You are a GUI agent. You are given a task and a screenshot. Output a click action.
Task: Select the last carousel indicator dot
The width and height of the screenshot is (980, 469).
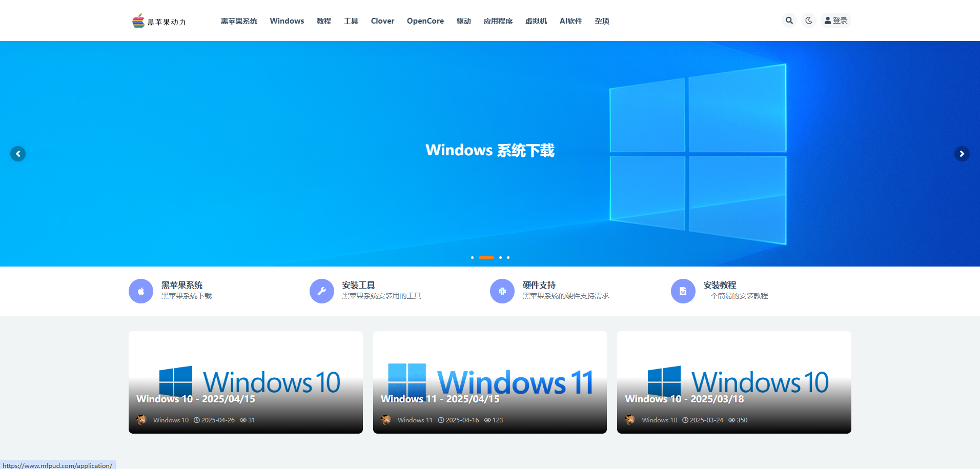pyautogui.click(x=508, y=257)
